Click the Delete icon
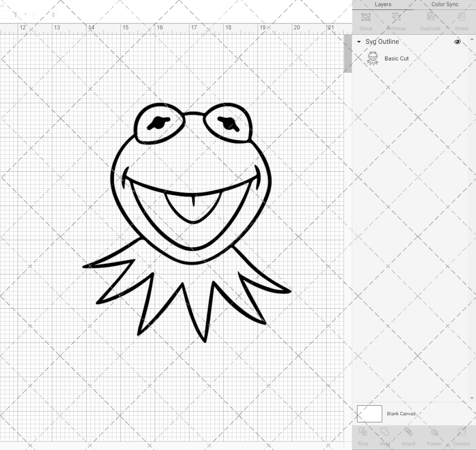This screenshot has height=450, width=476. [x=461, y=20]
